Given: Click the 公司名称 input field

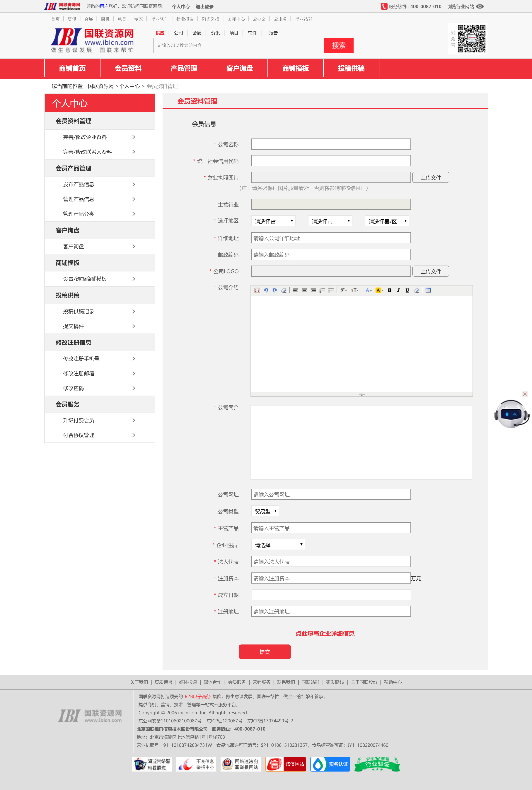Looking at the screenshot, I should click(330, 144).
